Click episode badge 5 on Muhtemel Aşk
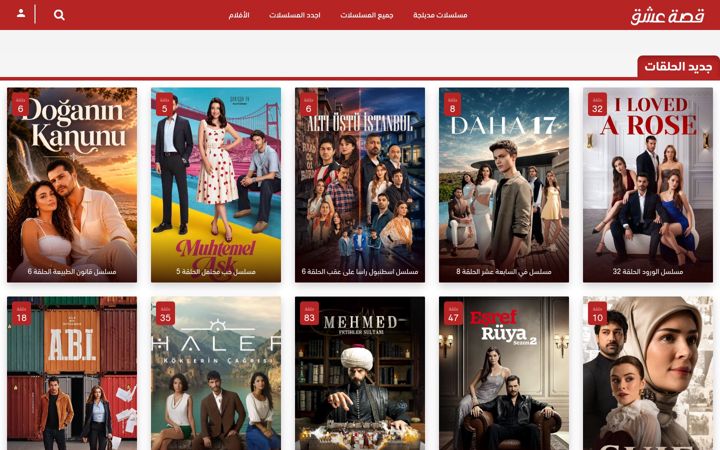The image size is (720, 450). point(164,105)
